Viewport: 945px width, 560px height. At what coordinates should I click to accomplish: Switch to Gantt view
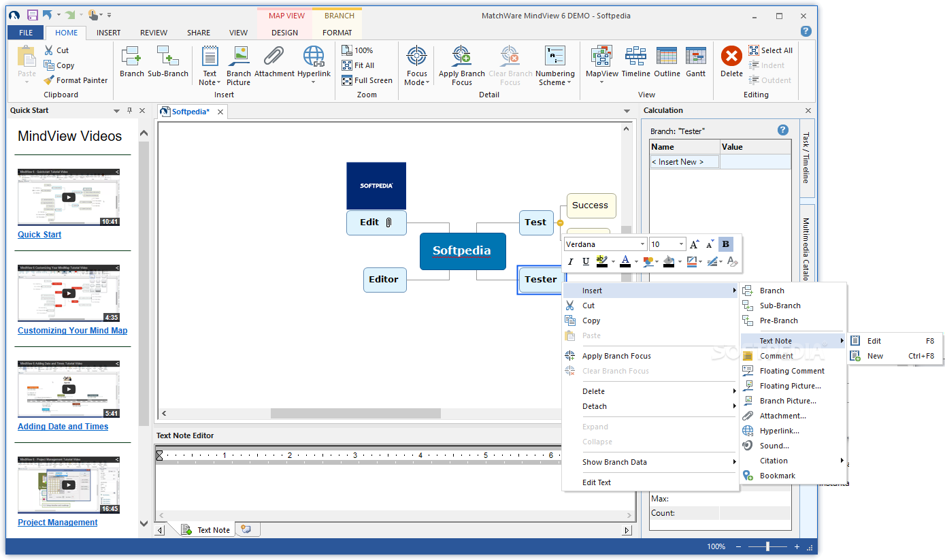tap(695, 62)
